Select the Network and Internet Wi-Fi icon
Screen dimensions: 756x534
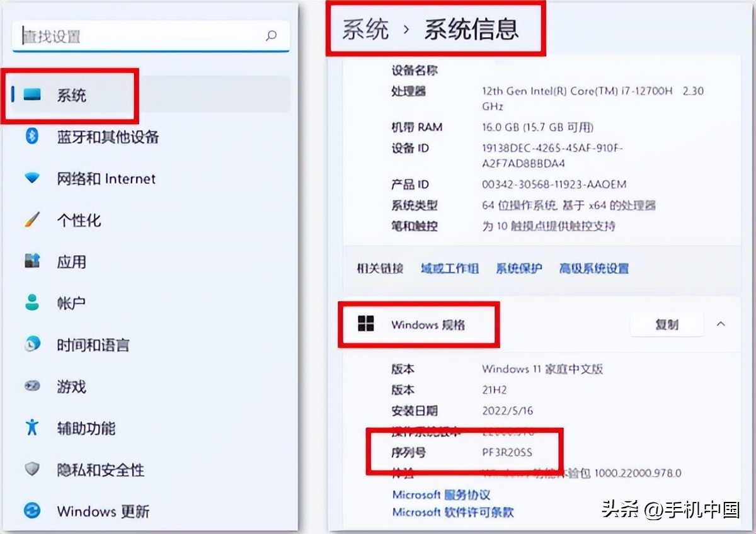pos(32,178)
